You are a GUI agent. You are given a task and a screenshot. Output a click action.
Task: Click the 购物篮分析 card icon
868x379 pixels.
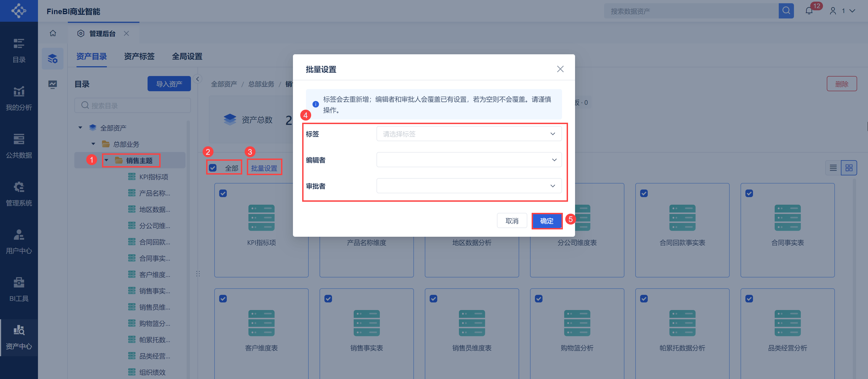pos(577,323)
